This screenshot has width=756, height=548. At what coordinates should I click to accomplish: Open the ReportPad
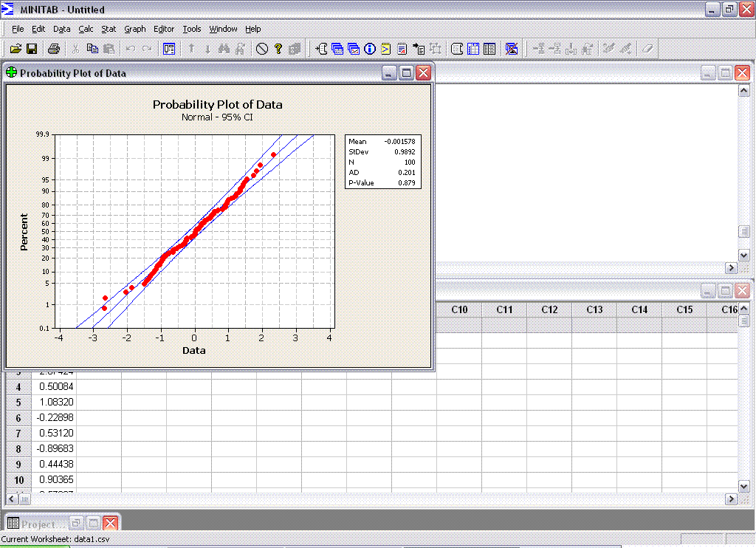pyautogui.click(x=401, y=49)
